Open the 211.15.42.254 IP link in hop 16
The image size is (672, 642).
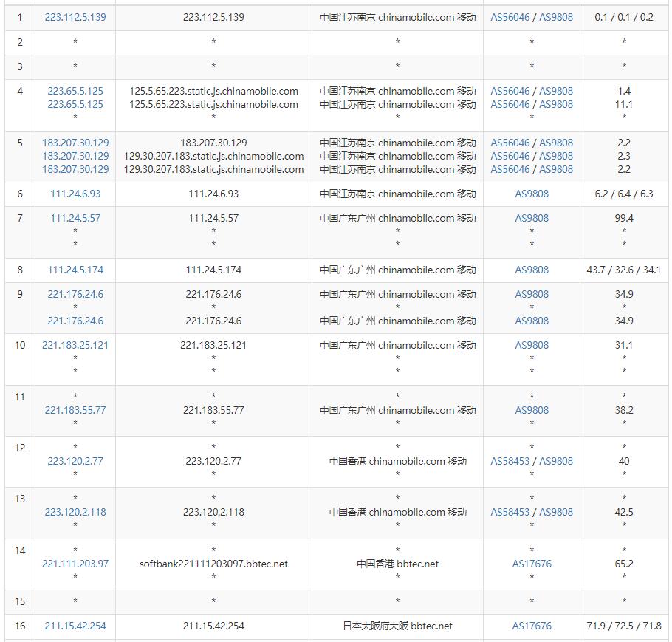(75, 626)
